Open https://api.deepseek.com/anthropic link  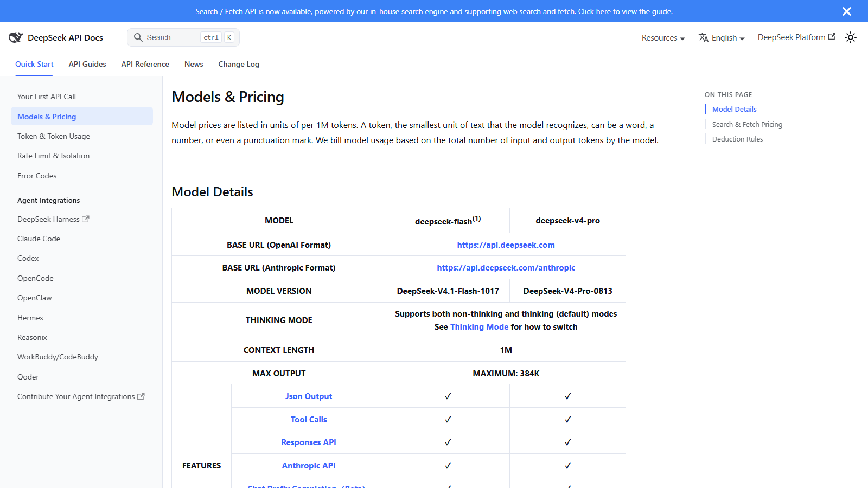pyautogui.click(x=506, y=267)
